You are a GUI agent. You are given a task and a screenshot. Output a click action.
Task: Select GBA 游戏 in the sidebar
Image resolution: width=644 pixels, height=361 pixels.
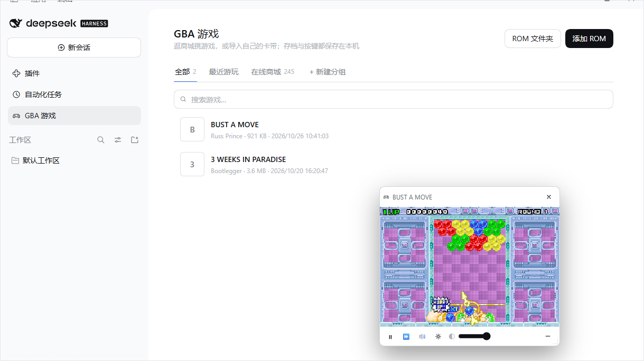click(x=74, y=116)
